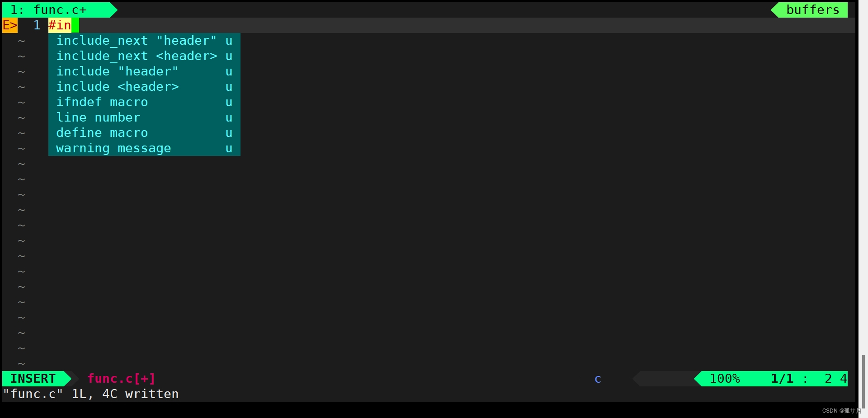Switch to the 1: func.c+ buffer tab
Viewport: 868px width, 418px height.
[54, 9]
